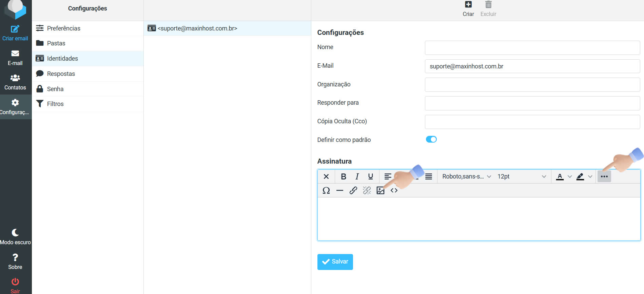The image size is (644, 294).
Task: Open Preferências settings section
Action: tap(63, 28)
